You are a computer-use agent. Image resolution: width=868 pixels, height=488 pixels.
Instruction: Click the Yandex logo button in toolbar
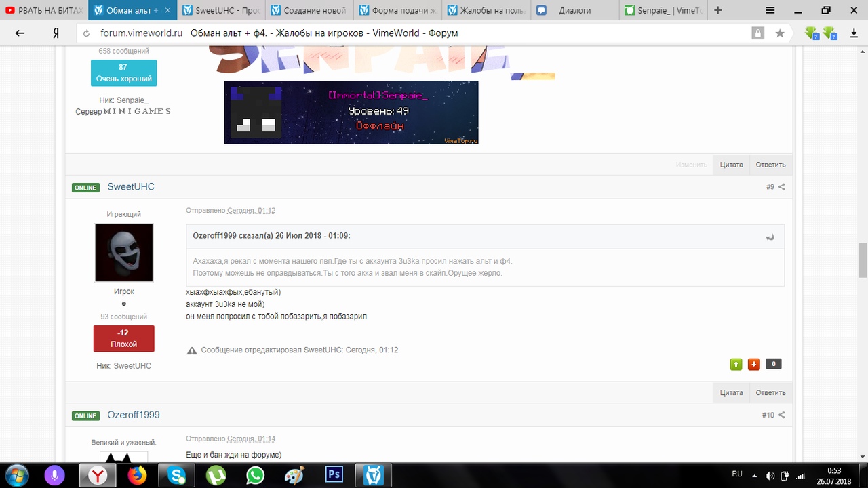pyautogui.click(x=56, y=33)
